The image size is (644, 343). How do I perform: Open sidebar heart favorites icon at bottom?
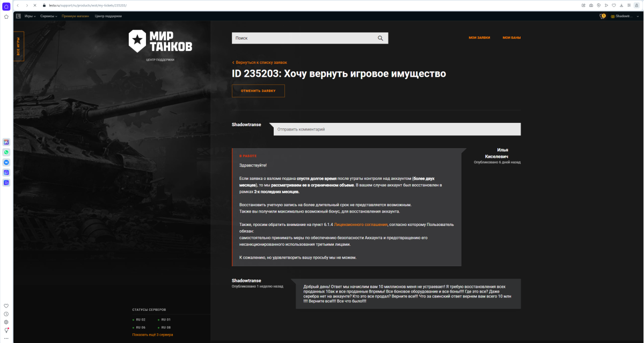click(x=6, y=305)
